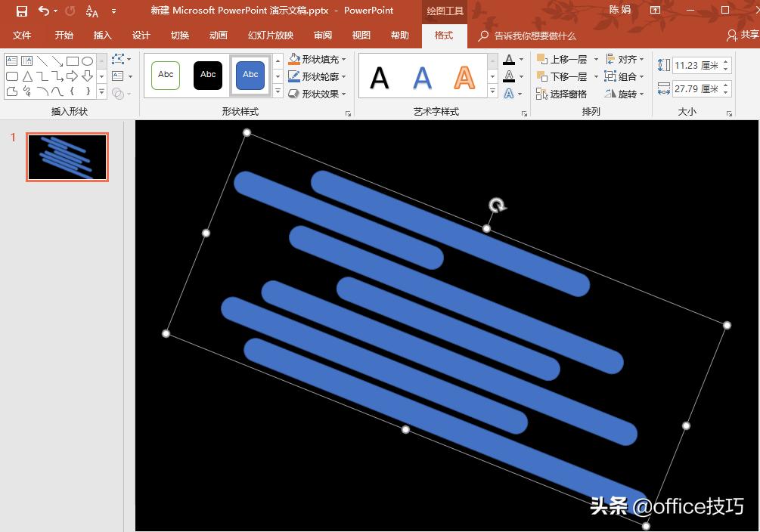Select slide 1 thumbnail in the panel

(x=67, y=156)
